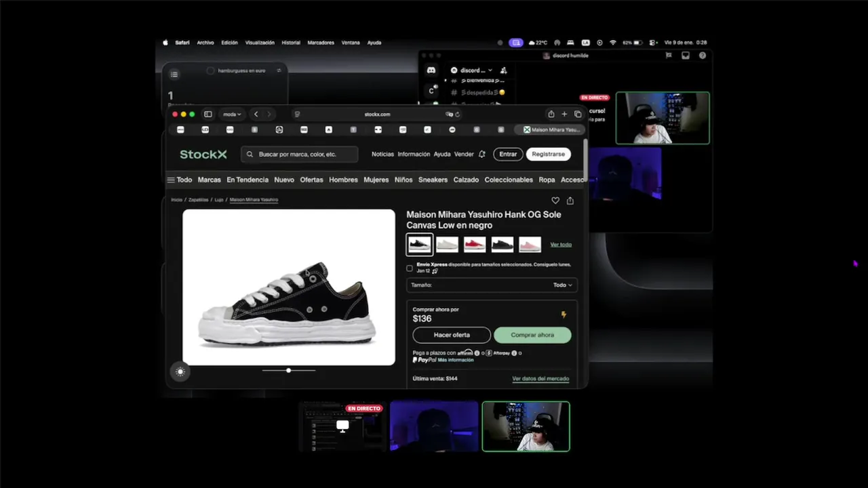Select the EN DIRECTO screen share thumbnail

[x=342, y=426]
